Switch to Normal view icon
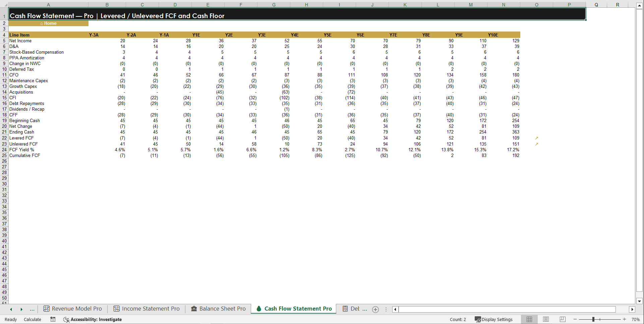This screenshot has height=324, width=644. click(529, 319)
